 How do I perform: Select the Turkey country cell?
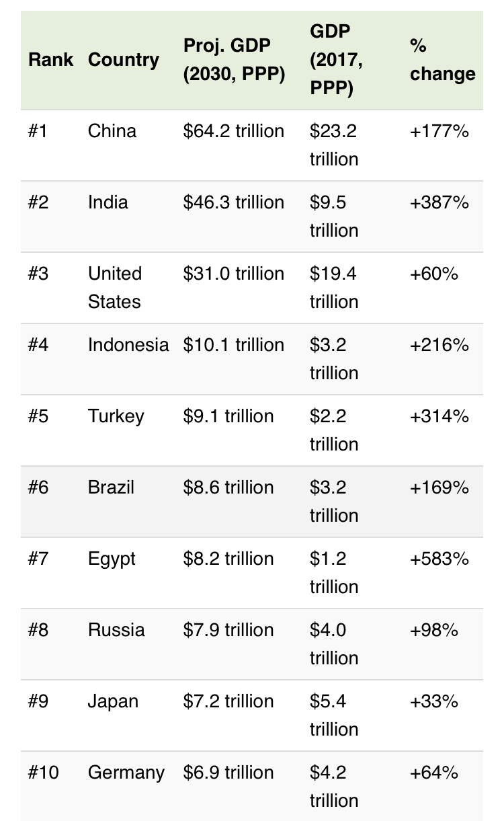coord(116,416)
